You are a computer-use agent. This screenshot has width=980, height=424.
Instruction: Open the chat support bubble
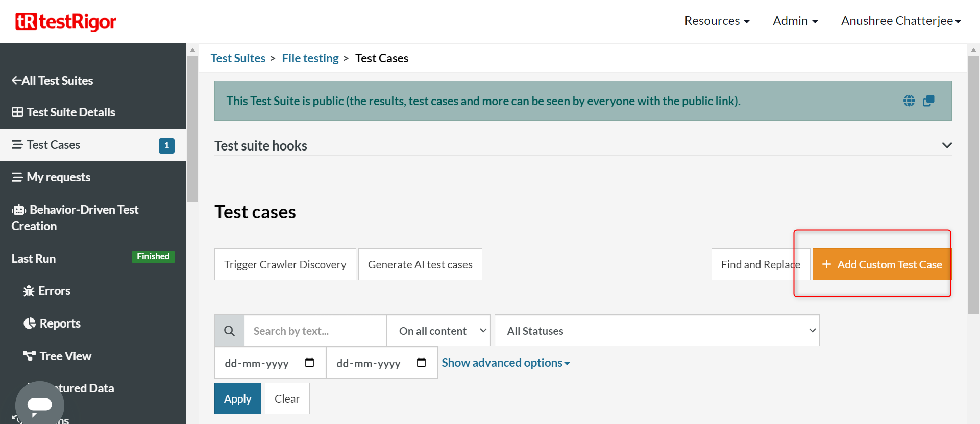click(40, 405)
